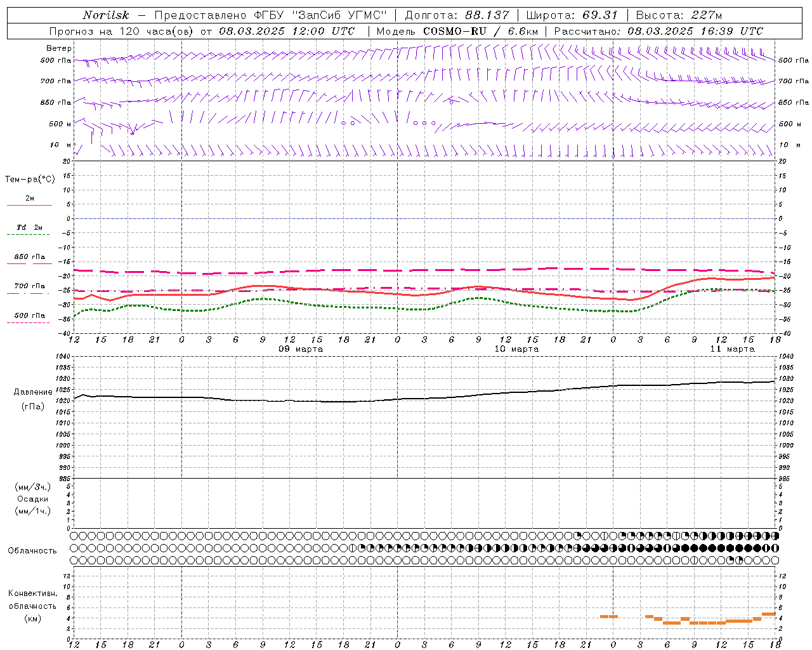The width and height of the screenshot is (812, 650).
Task: Click the 'Облачность' cloudiness label
Action: coord(32,550)
